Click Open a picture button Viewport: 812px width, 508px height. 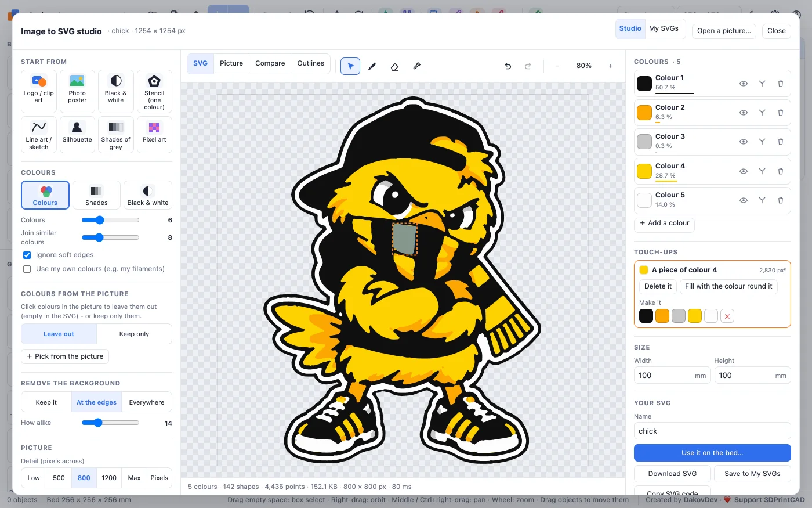point(724,31)
